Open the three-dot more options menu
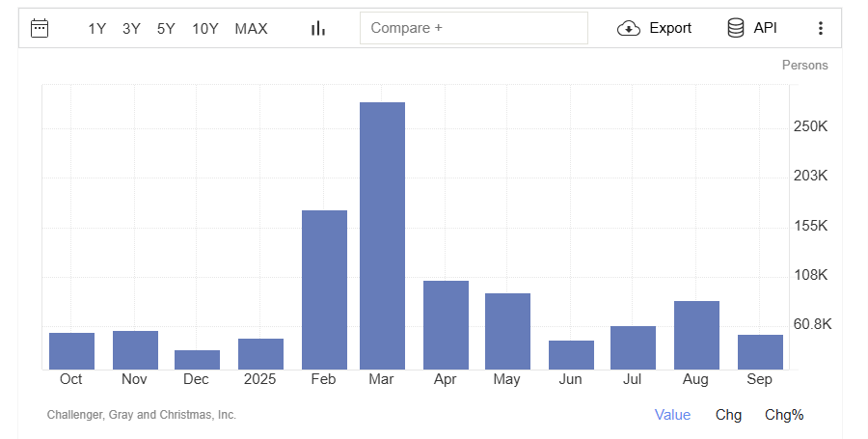 tap(821, 28)
